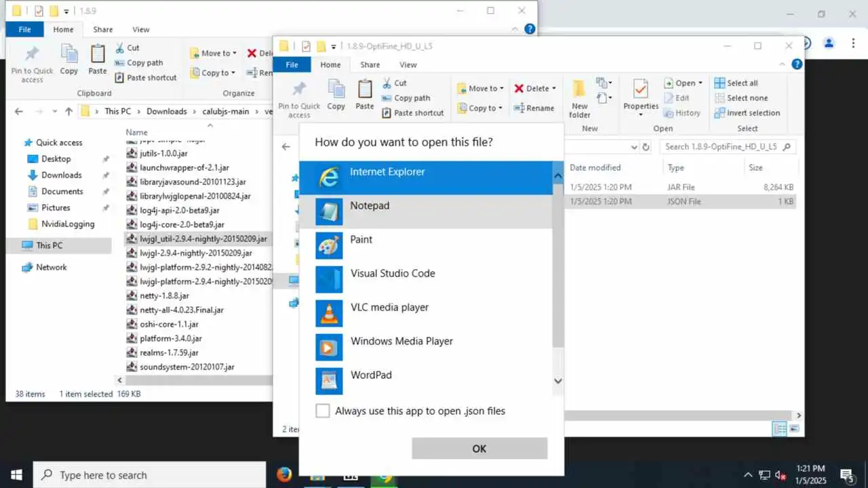Open Properties in the OptiFine window ribbon

point(641,99)
